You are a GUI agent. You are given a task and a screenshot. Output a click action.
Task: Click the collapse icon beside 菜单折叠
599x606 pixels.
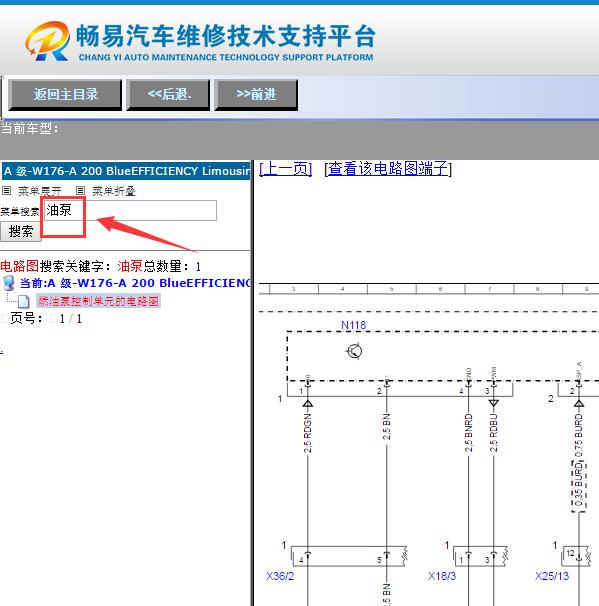coord(80,190)
